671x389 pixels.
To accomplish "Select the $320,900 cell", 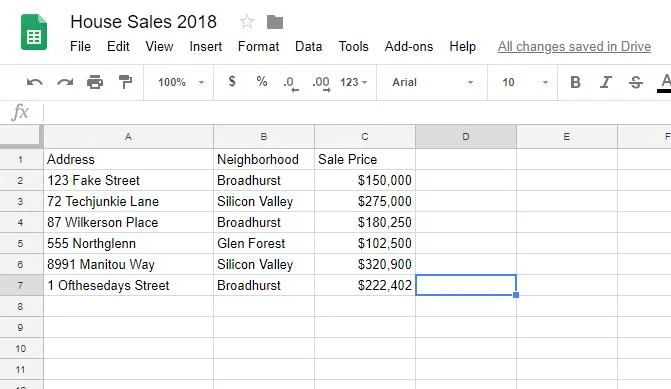I will 365,264.
